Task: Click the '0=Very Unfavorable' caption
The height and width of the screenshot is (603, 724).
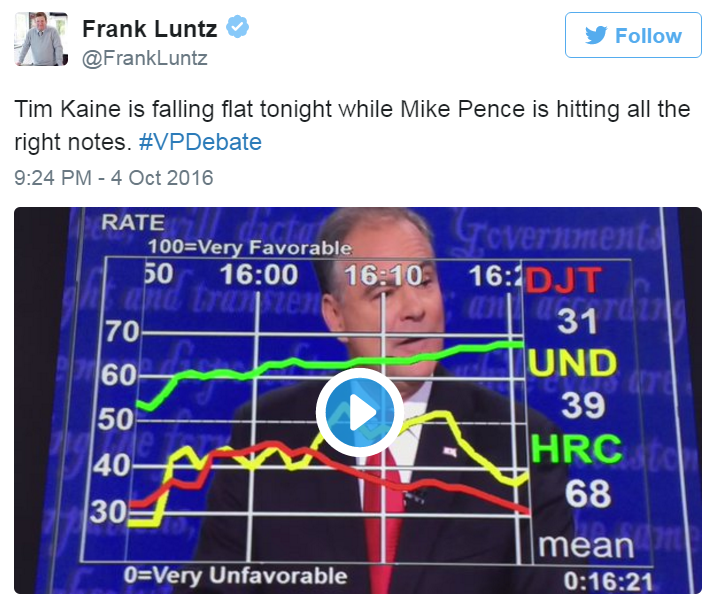Action: 235,576
